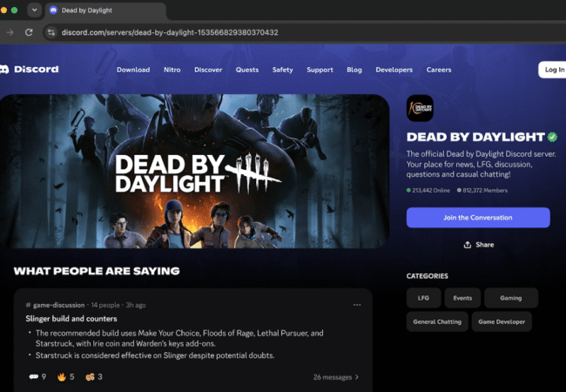Click the DEAD BY DAYLIGHT server title

click(x=475, y=137)
